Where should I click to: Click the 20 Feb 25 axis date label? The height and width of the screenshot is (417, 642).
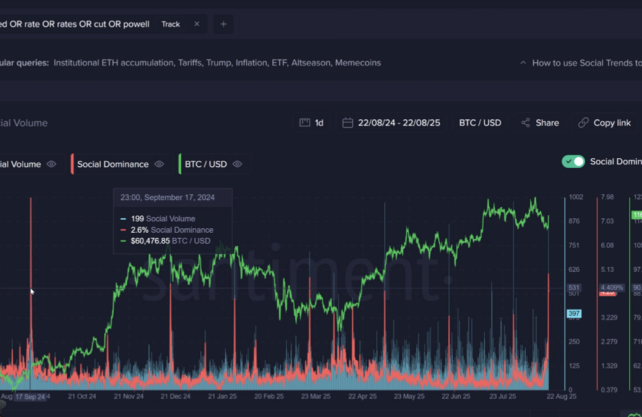[x=269, y=397]
